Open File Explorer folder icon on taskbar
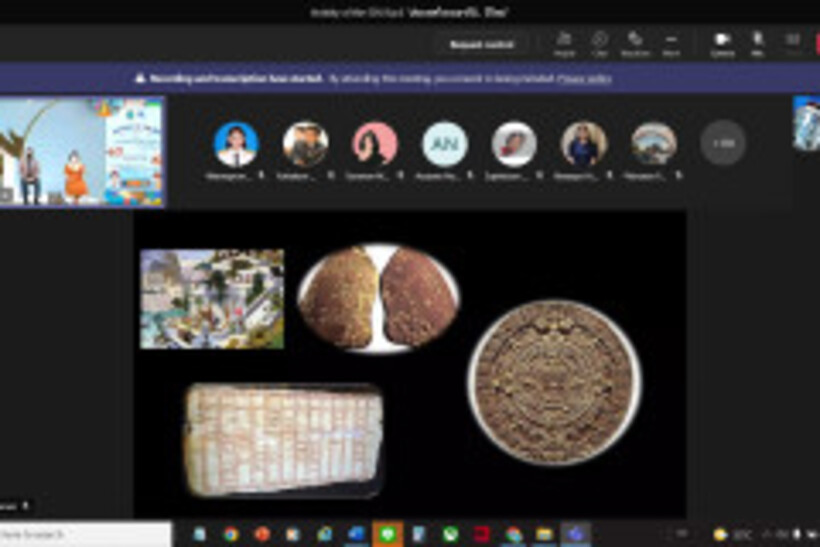820x547 pixels. tap(544, 534)
